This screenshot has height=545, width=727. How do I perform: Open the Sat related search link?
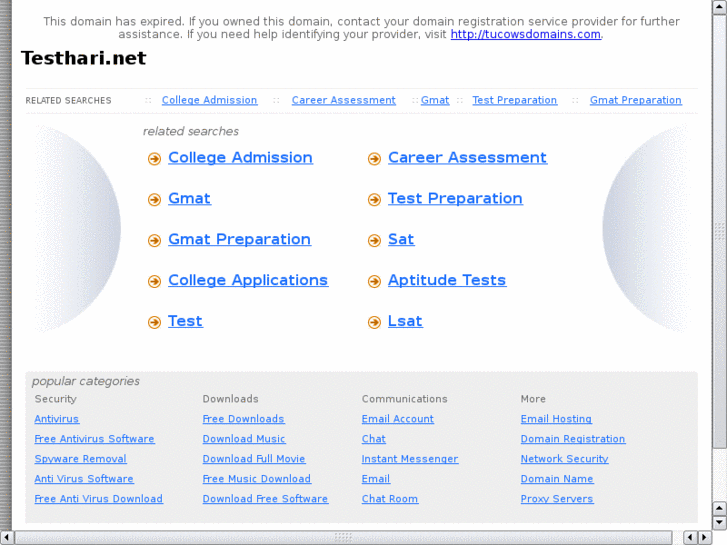pos(400,240)
